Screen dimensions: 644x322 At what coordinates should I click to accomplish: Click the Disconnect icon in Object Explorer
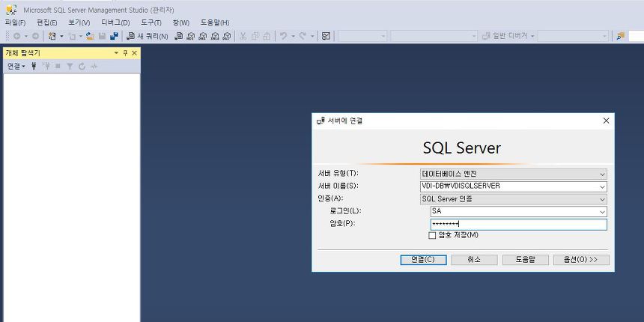[x=46, y=66]
